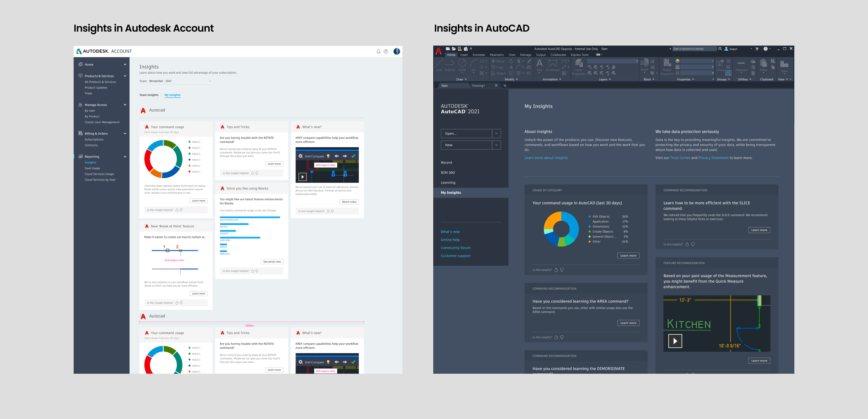Open notifications bell in Autodesk Account
The image size is (868, 419).
378,51
